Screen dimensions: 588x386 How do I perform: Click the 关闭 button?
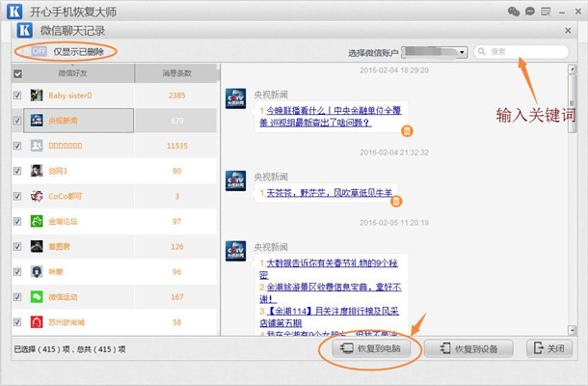click(549, 348)
